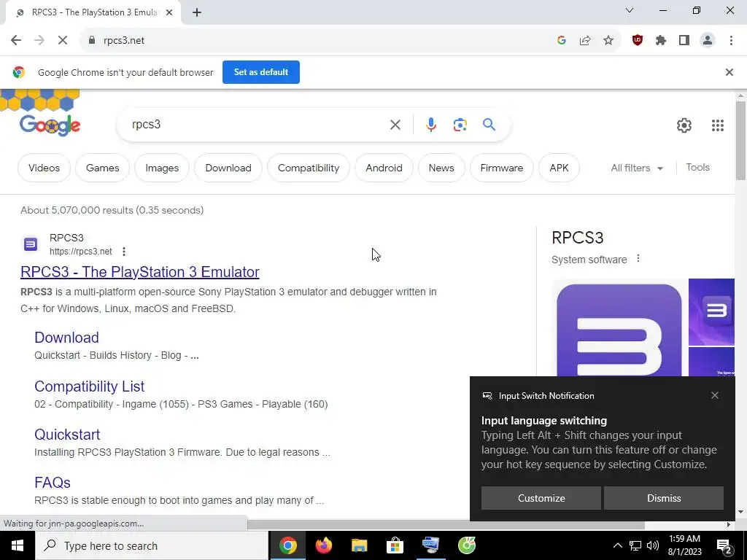
Task: Click the horizontal page scrollbar
Action: [x=446, y=525]
